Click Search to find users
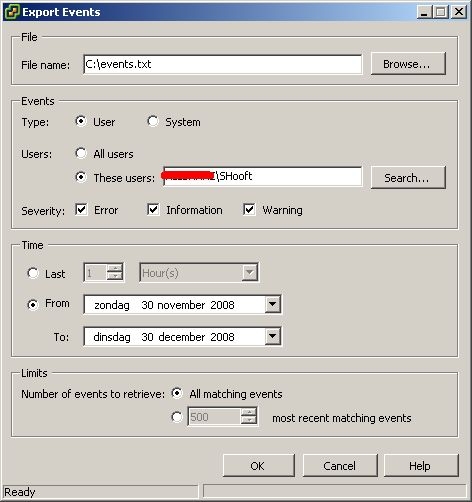 tap(408, 178)
